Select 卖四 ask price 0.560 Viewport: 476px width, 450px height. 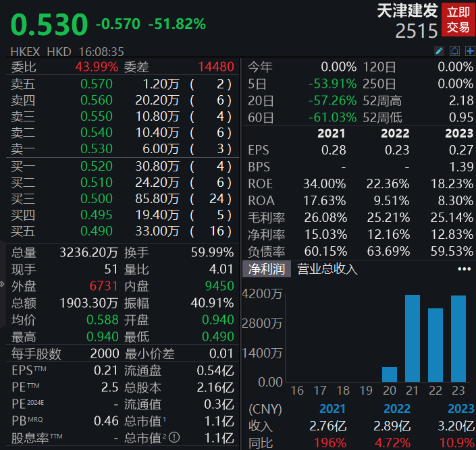tap(97, 100)
